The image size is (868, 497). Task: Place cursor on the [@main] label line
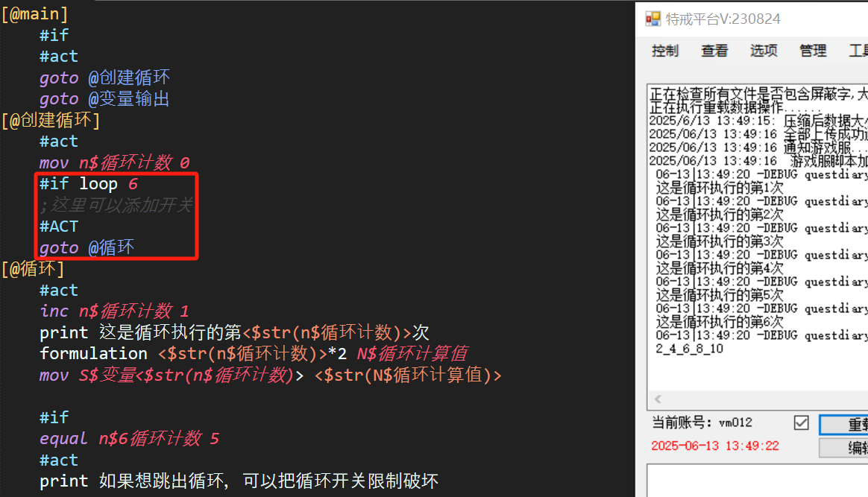point(35,13)
